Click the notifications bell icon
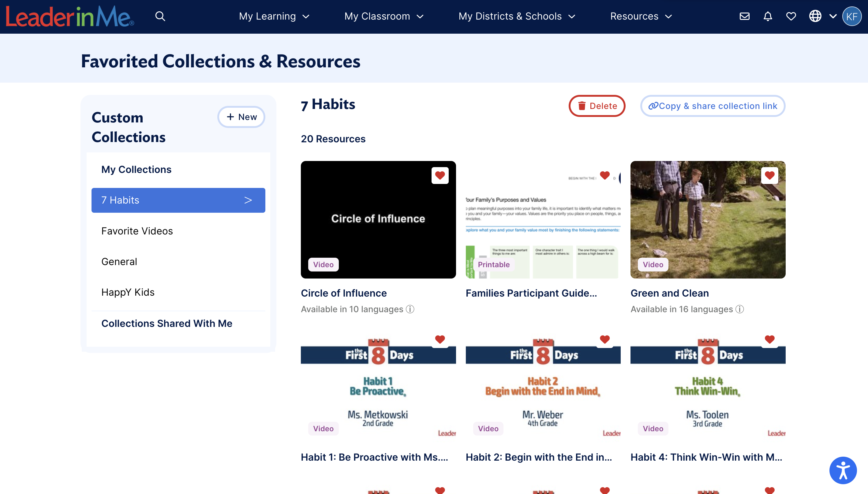The image size is (868, 494). pos(768,16)
